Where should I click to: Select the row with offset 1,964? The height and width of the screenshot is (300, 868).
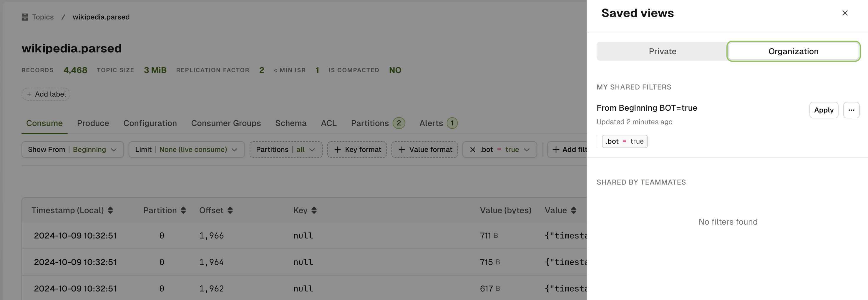pyautogui.click(x=304, y=262)
